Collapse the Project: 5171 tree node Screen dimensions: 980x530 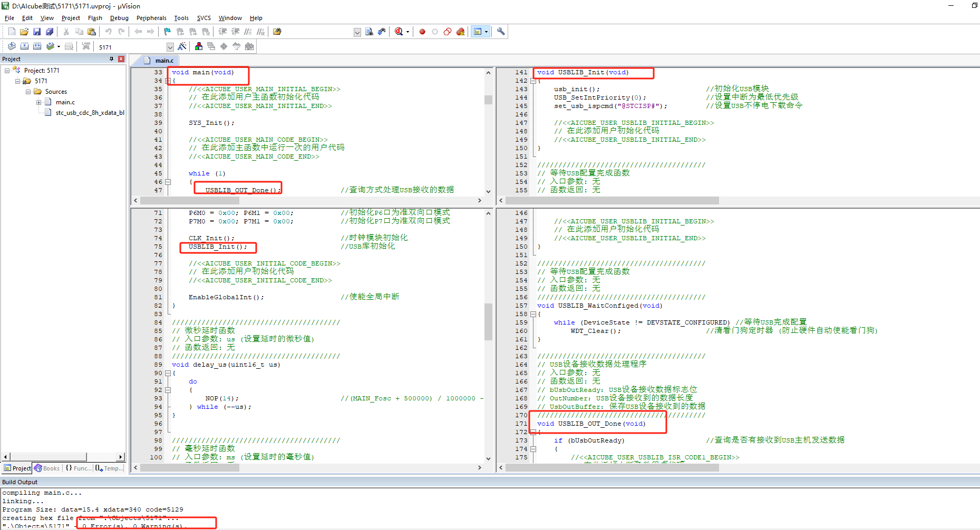tap(7, 70)
